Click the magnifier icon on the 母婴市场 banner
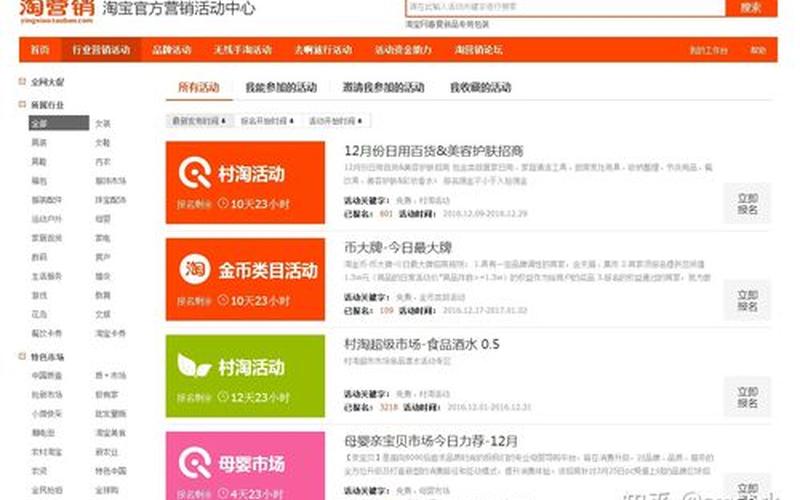800x500 pixels. 194,462
